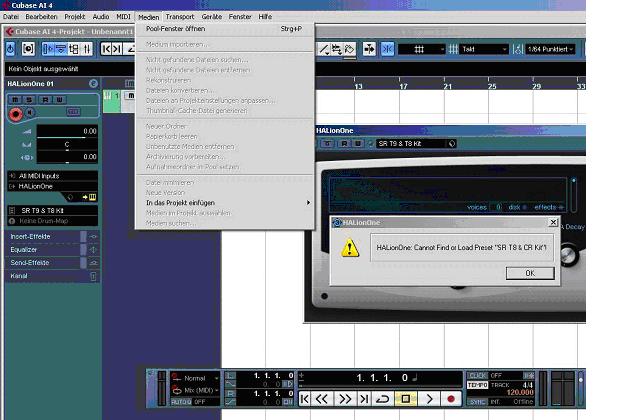Toggle AUTO Q button in transport panel
This screenshot has height=420, width=640.
181,402
